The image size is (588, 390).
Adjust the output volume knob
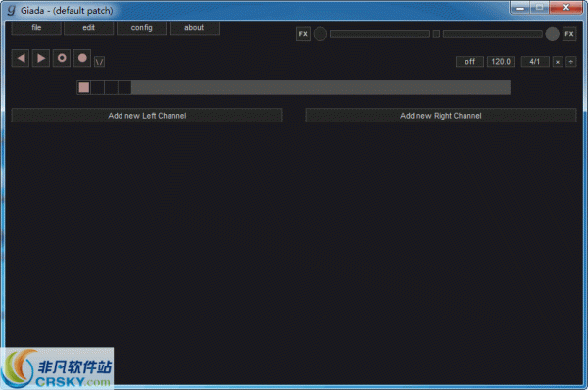552,34
